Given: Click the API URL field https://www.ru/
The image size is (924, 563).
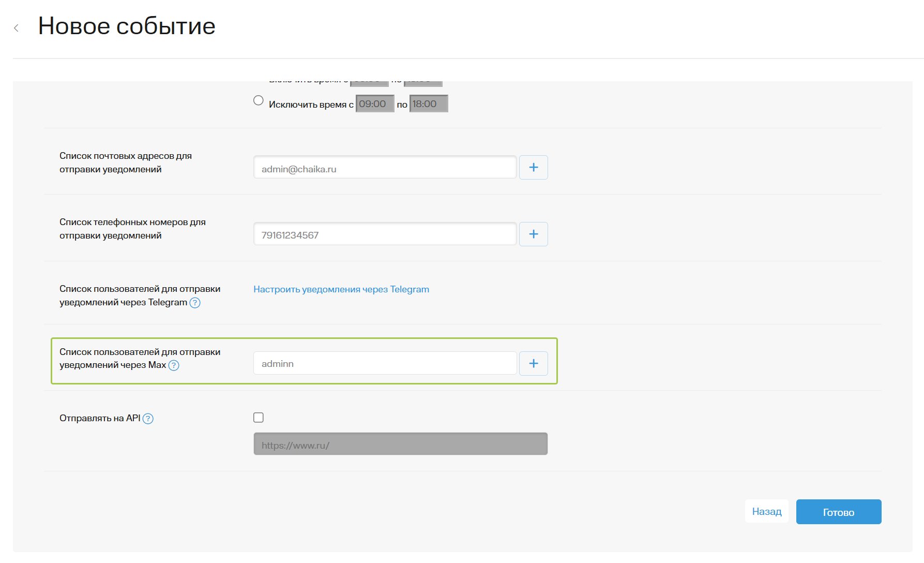Looking at the screenshot, I should click(401, 444).
